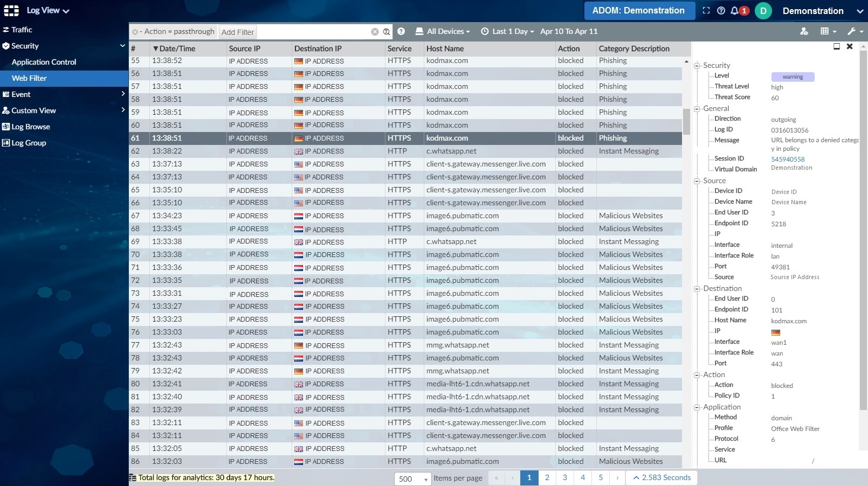Open the items per page dropdown
The width and height of the screenshot is (868, 486).
[412, 478]
